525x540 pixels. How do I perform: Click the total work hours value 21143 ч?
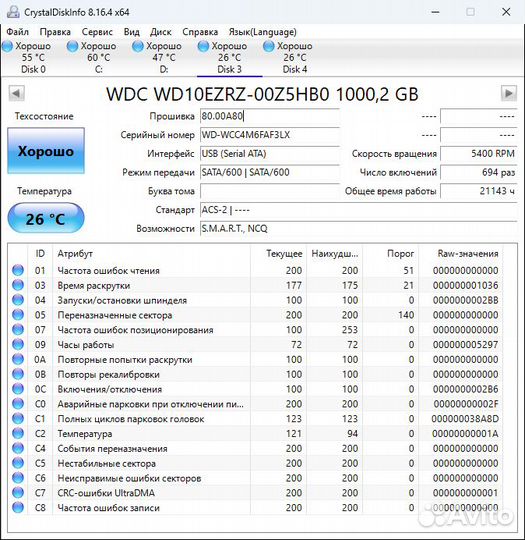point(478,191)
